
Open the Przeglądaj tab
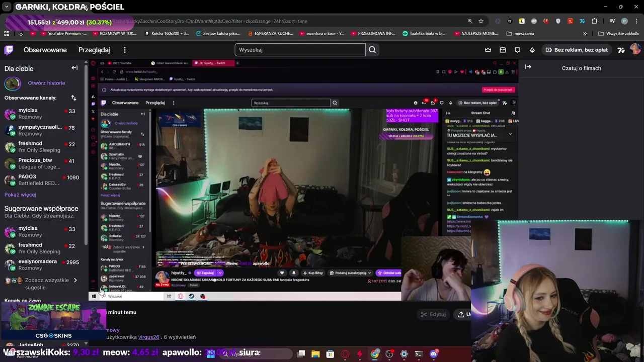coord(94,50)
